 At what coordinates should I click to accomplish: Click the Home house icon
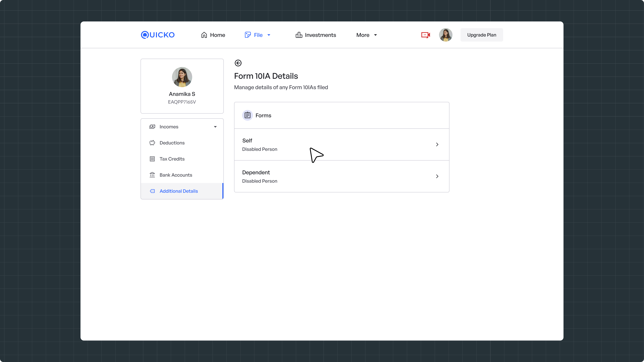(204, 35)
